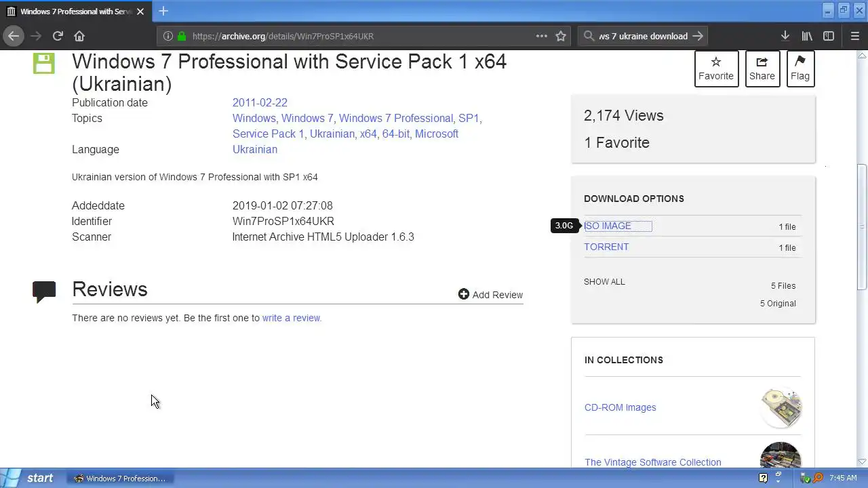Open the browser home page
Image resolution: width=868 pixels, height=488 pixels.
(x=79, y=36)
